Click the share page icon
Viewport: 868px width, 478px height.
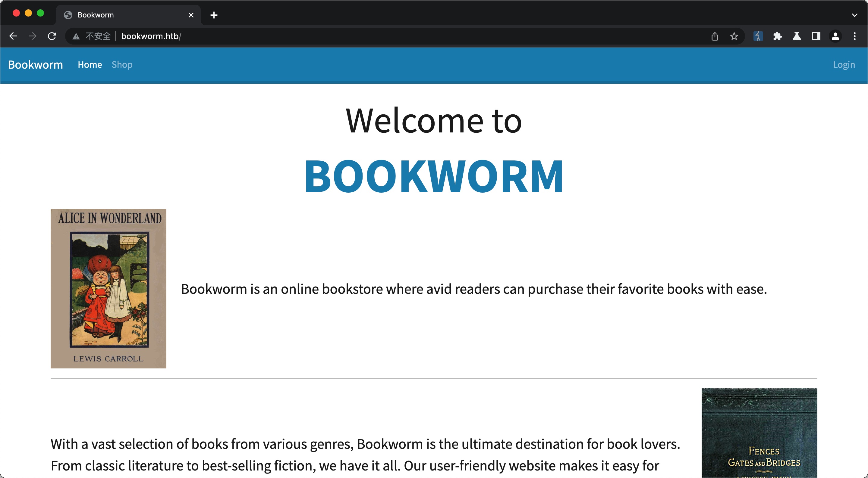(x=715, y=36)
